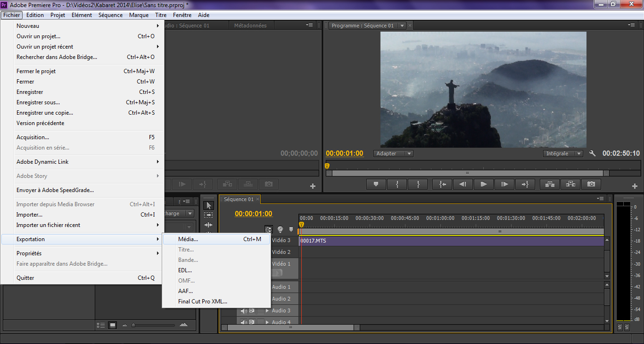This screenshot has width=644, height=344.
Task: Click zoom out mountain icon in Project panel
Action: pos(124,325)
